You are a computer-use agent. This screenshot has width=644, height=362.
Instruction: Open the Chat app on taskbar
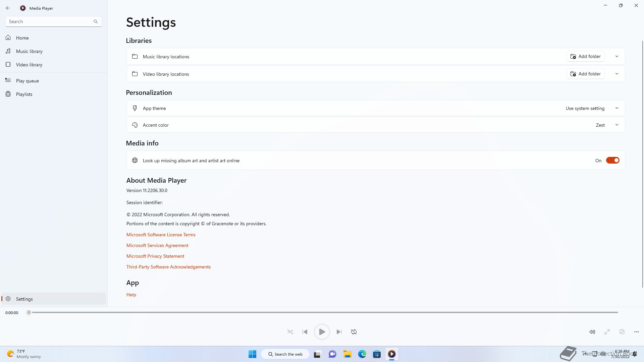click(332, 354)
